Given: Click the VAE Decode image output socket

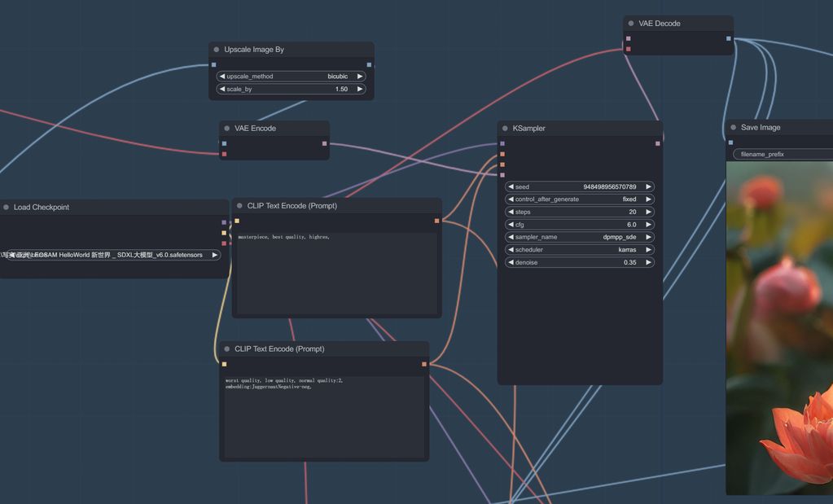Looking at the screenshot, I should coord(729,38).
